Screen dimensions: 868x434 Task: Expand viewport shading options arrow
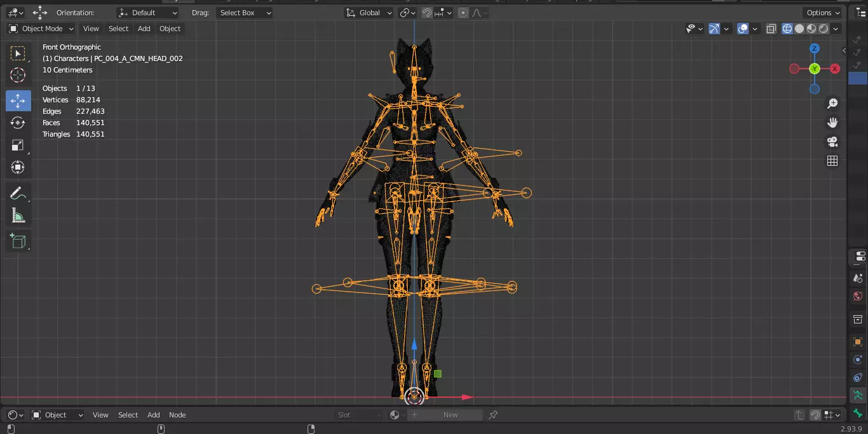pyautogui.click(x=836, y=29)
